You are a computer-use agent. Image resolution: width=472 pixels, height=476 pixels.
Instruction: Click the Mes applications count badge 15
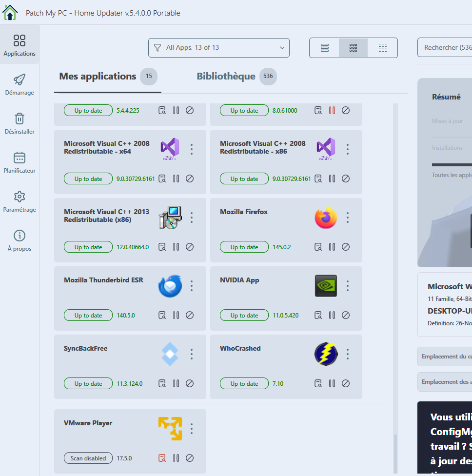pos(149,76)
